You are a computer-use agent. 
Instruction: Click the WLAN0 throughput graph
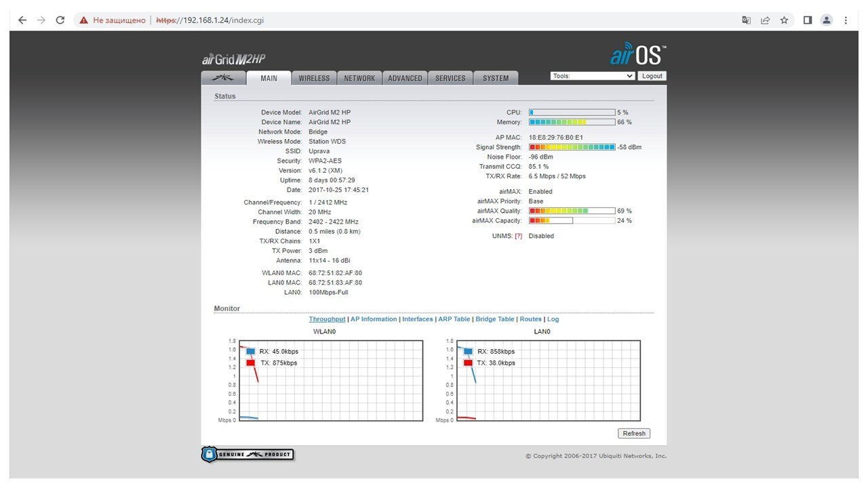coord(330,380)
